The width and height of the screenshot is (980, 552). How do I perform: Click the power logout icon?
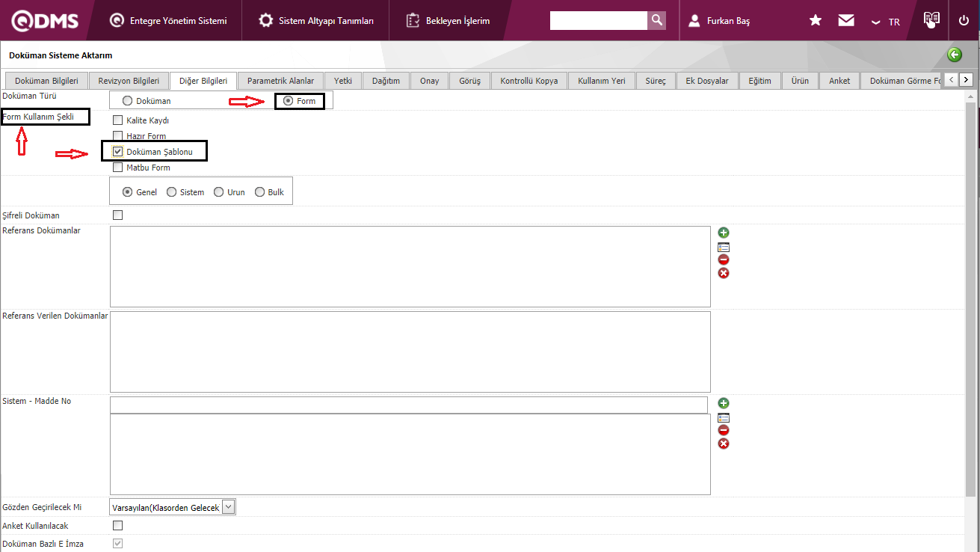[964, 21]
